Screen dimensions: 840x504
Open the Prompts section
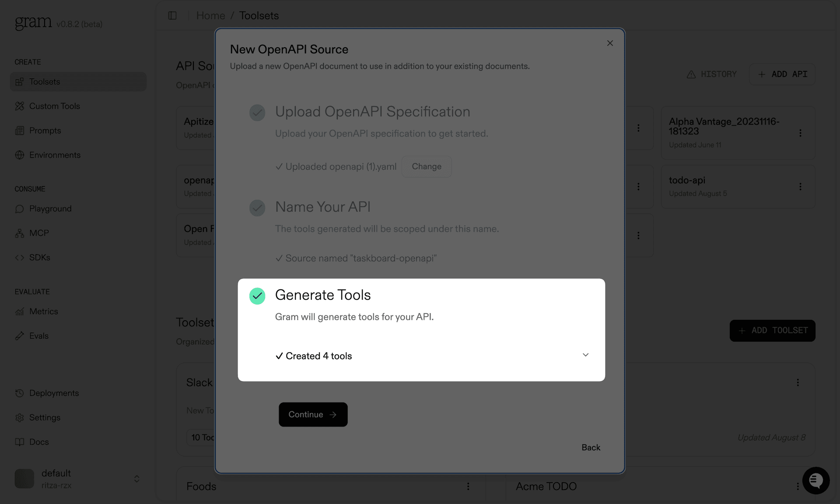pos(45,130)
